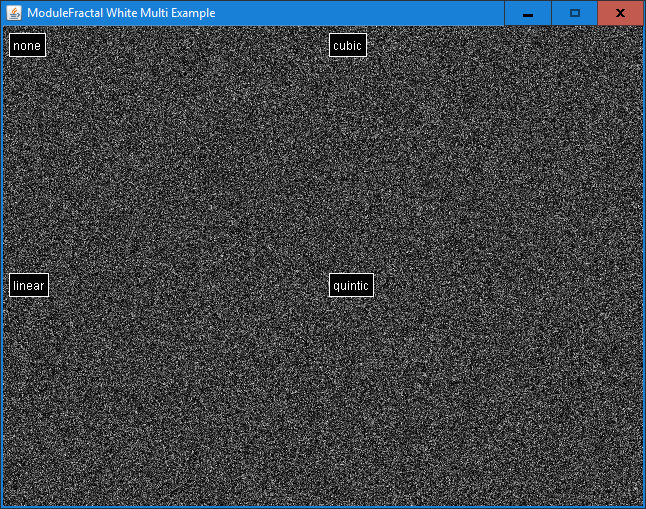Click the window title text "ModuleFractal White Multi Example"
Image resolution: width=646 pixels, height=509 pixels.
(x=121, y=13)
